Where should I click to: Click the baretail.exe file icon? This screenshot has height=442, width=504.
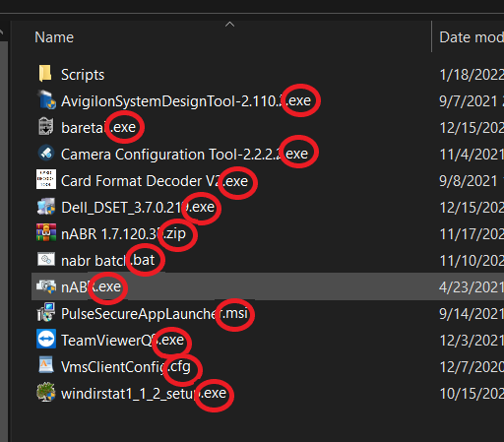pos(45,127)
